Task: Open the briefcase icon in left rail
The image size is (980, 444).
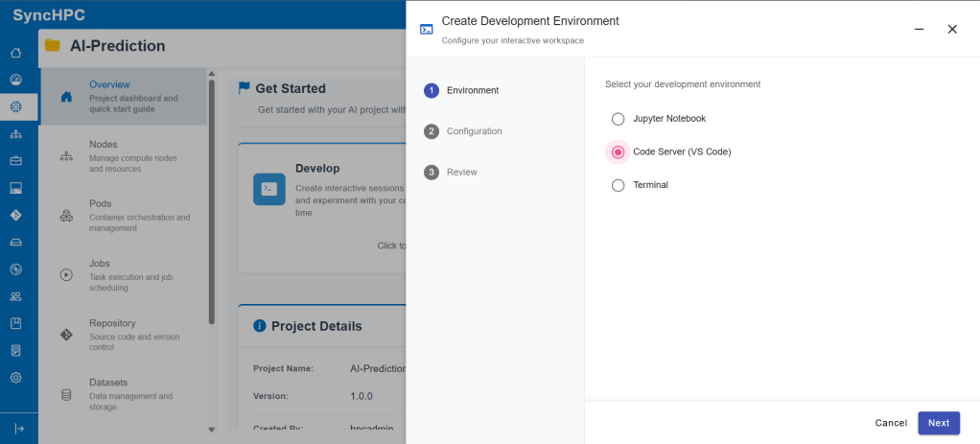Action: tap(15, 160)
